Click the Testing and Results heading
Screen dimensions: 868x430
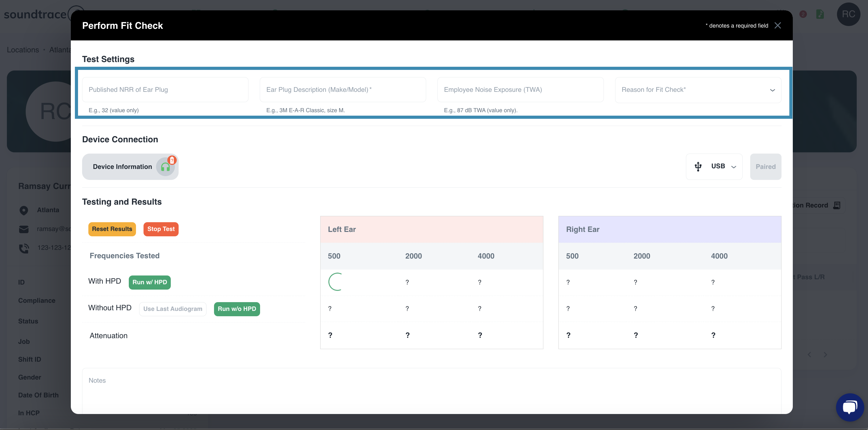pos(122,202)
